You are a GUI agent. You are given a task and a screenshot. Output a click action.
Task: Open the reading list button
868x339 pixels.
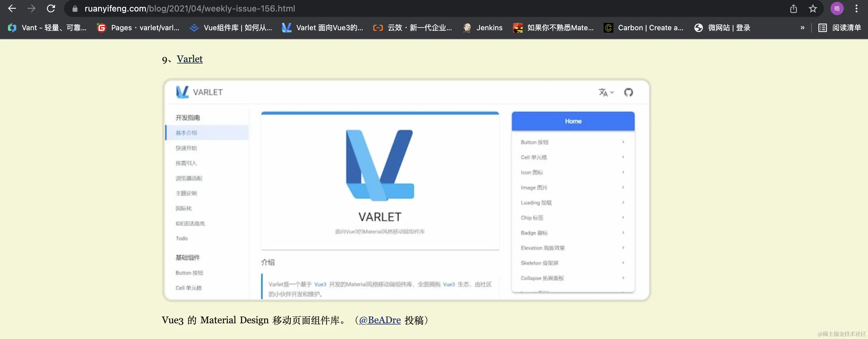[839, 27]
